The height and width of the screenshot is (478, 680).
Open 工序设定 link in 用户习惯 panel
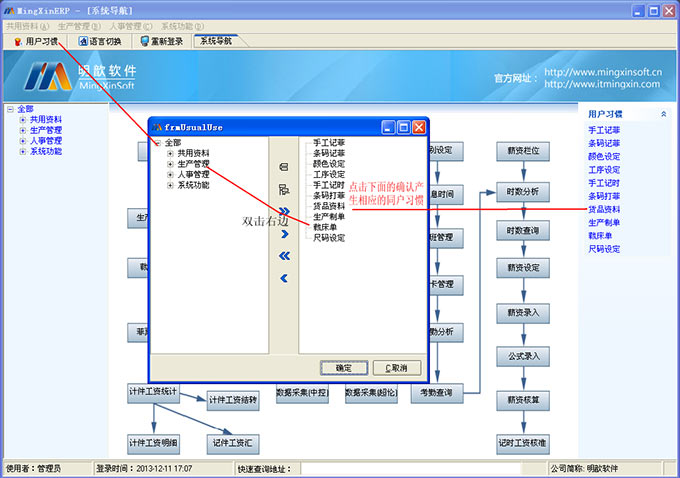click(x=604, y=170)
